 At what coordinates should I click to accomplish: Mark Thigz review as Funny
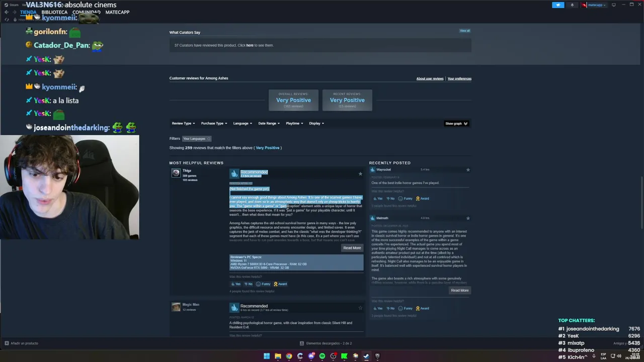click(x=263, y=284)
